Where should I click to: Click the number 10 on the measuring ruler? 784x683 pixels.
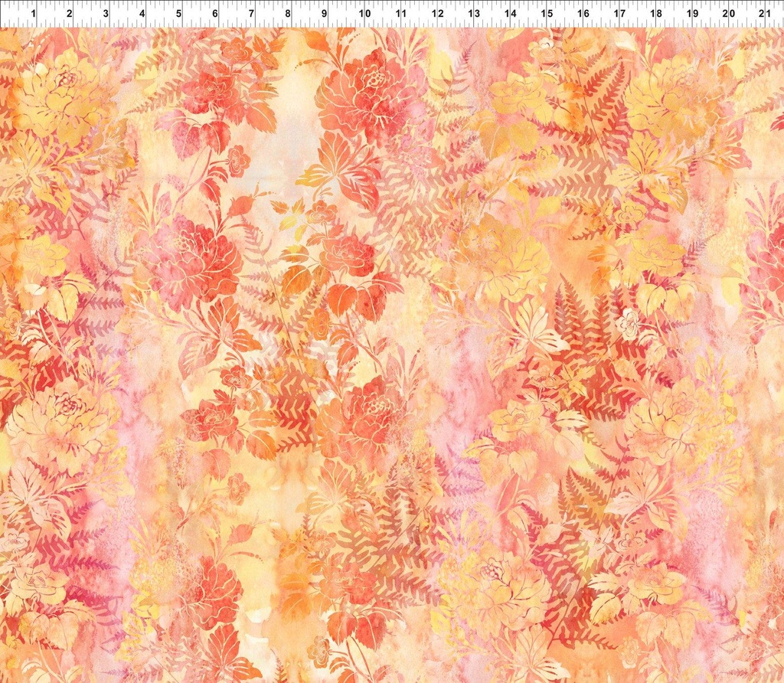coord(363,14)
